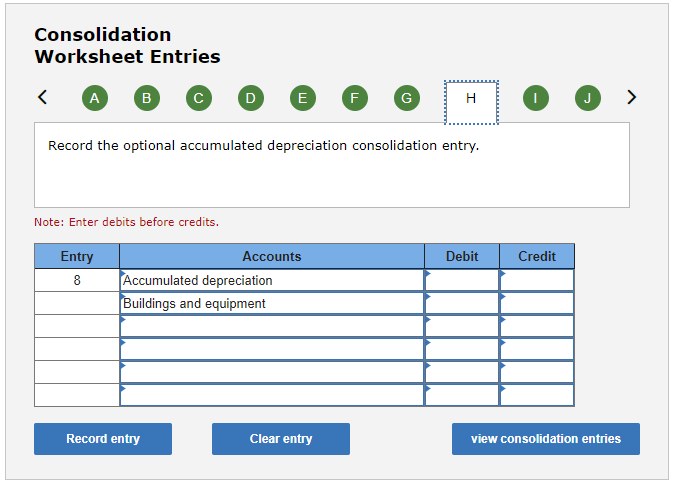Open the Accumulated depreciation account dropdown
Image resolution: width=699 pixels, height=498 pixels.
click(272, 280)
